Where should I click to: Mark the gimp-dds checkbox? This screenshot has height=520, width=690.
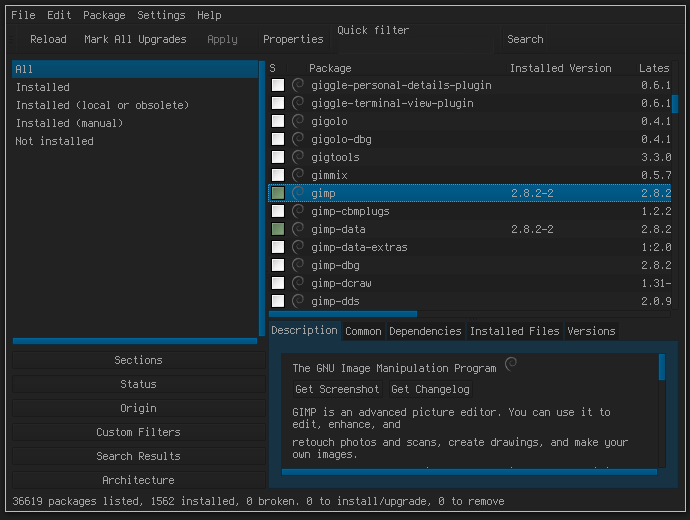[278, 301]
